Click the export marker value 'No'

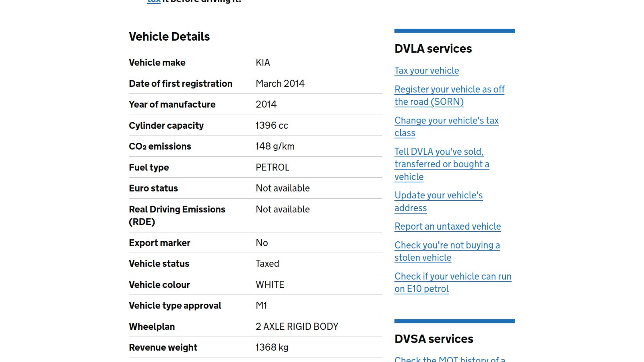262,243
